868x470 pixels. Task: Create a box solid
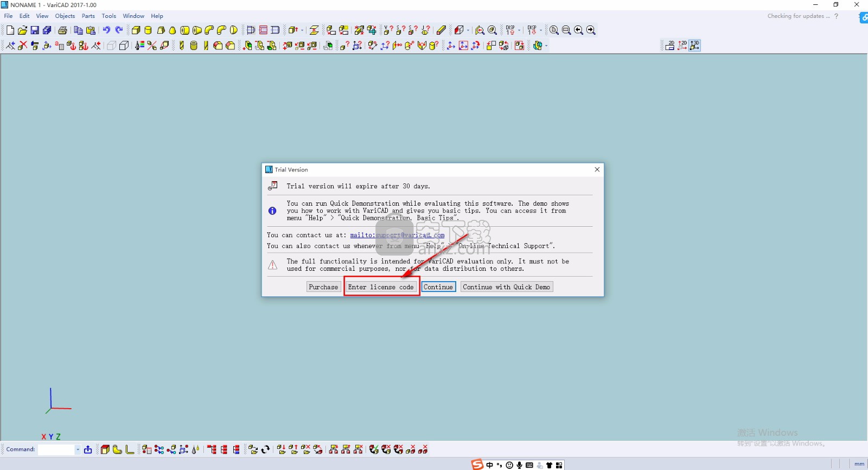pos(136,30)
